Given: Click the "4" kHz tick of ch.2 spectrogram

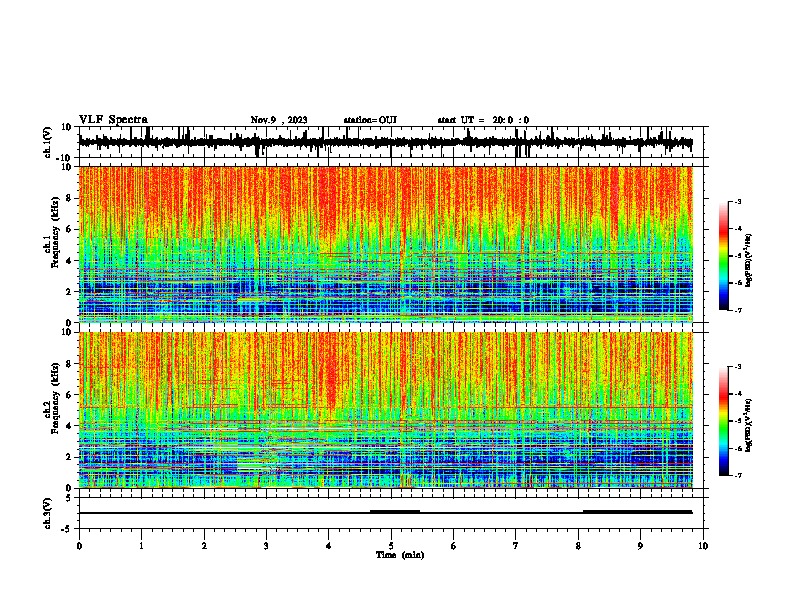Looking at the screenshot, I should (69, 426).
